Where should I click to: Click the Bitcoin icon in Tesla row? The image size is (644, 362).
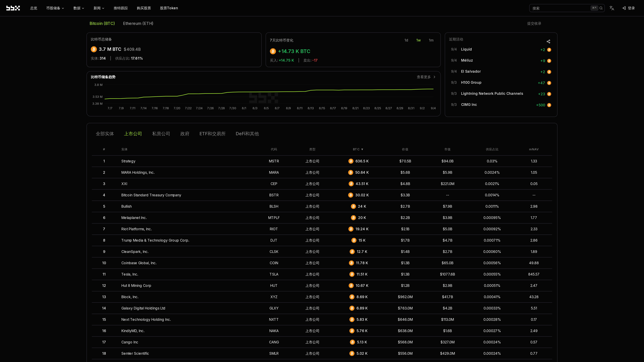[352, 274]
